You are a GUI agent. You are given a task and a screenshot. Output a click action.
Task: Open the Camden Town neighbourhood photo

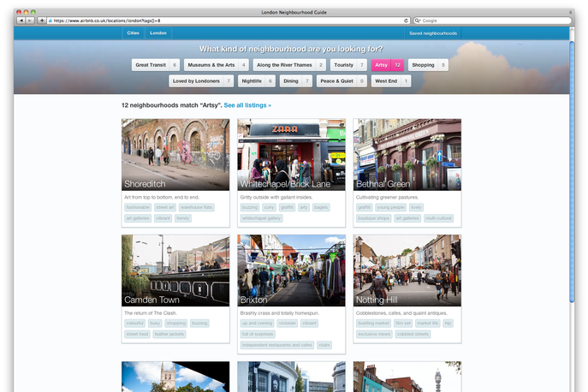(x=175, y=270)
